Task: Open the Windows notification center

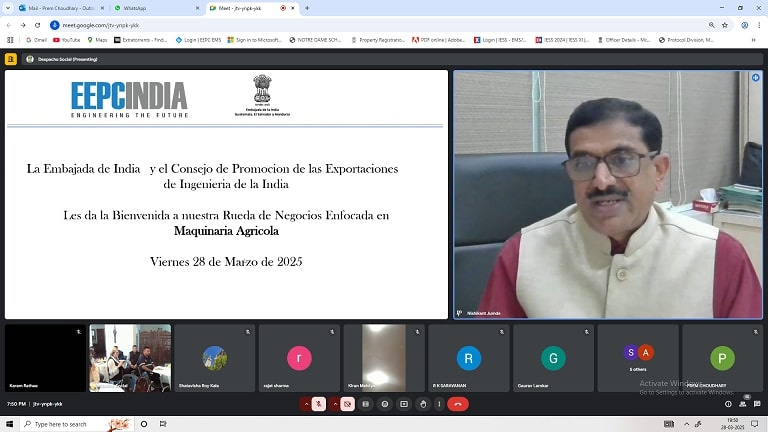Action: click(x=755, y=424)
